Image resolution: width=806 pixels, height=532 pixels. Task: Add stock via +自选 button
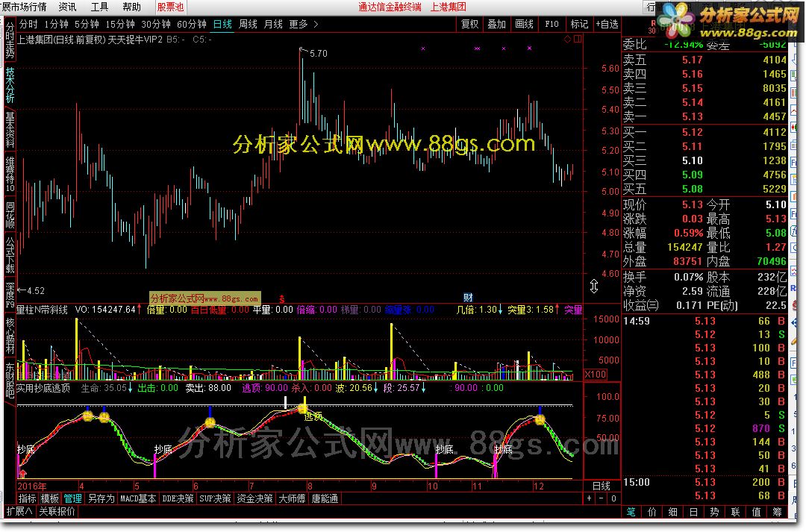[607, 24]
